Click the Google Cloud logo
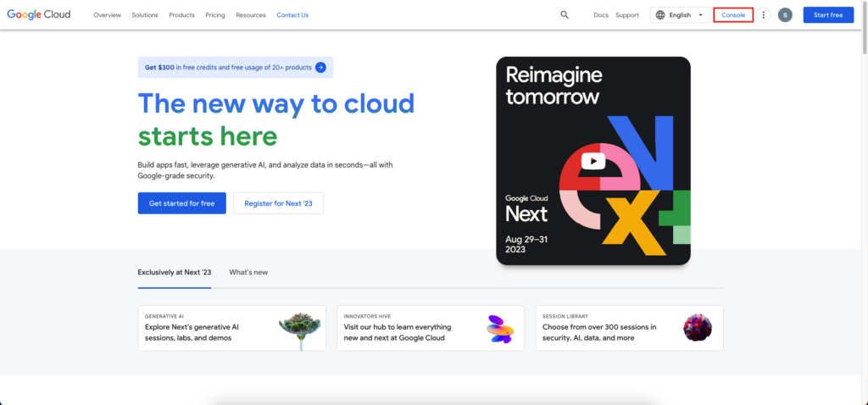 tap(39, 15)
